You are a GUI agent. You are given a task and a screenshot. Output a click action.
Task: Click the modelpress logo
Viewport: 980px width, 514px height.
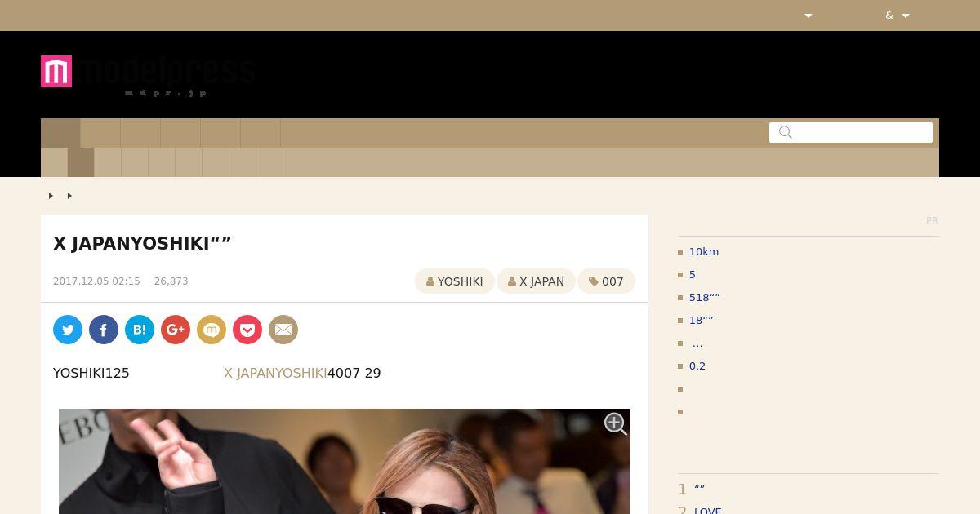click(148, 75)
